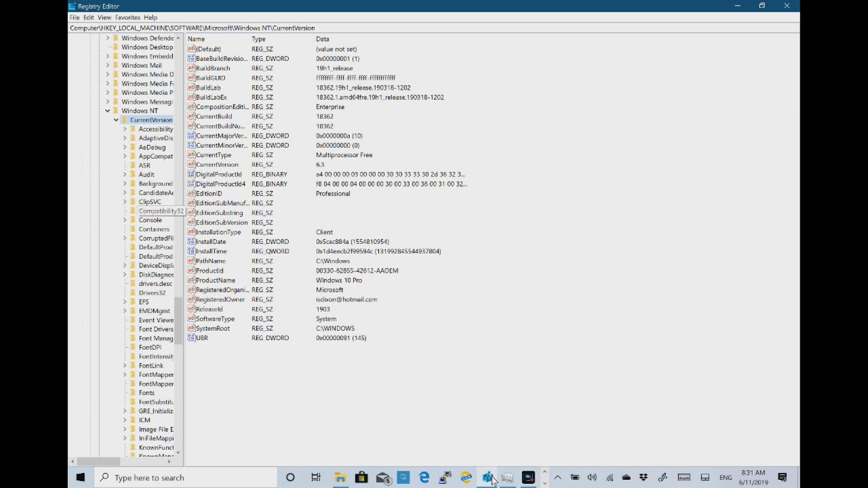Click the OneDrive cloud tray icon
The width and height of the screenshot is (868, 488).
(627, 478)
